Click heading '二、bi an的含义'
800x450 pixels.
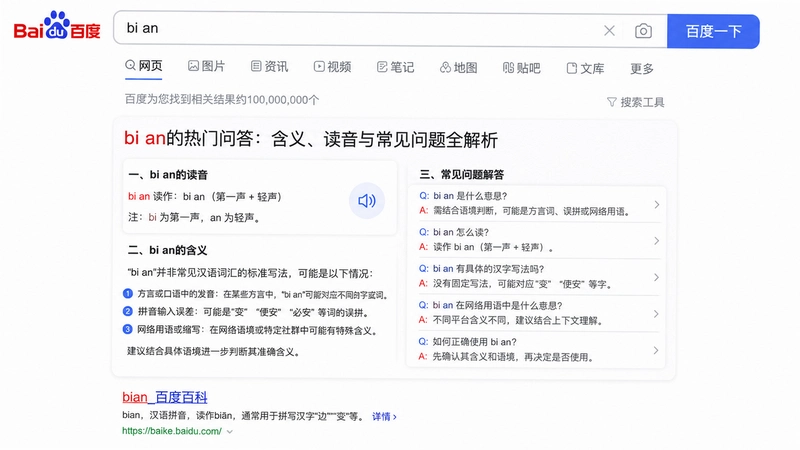(167, 251)
